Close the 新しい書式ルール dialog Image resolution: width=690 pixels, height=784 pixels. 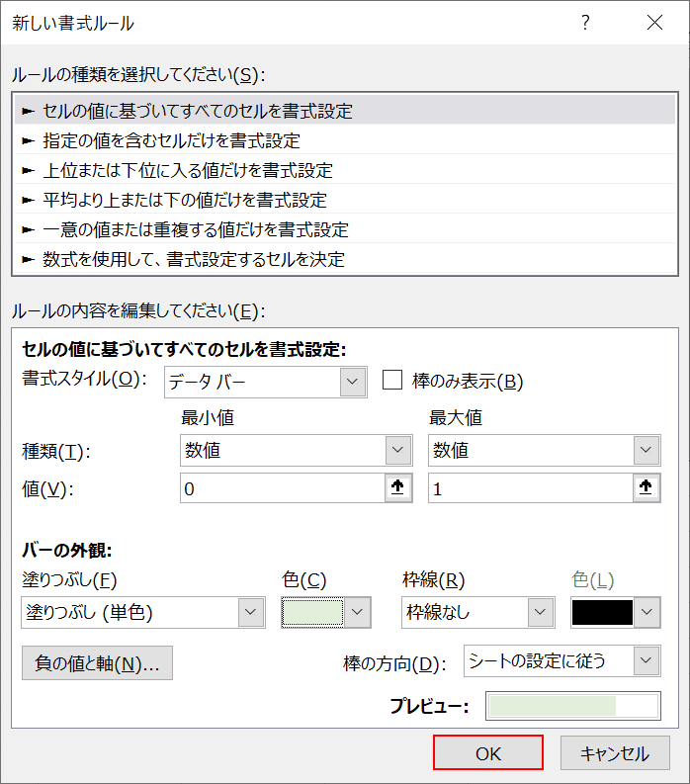(x=654, y=23)
